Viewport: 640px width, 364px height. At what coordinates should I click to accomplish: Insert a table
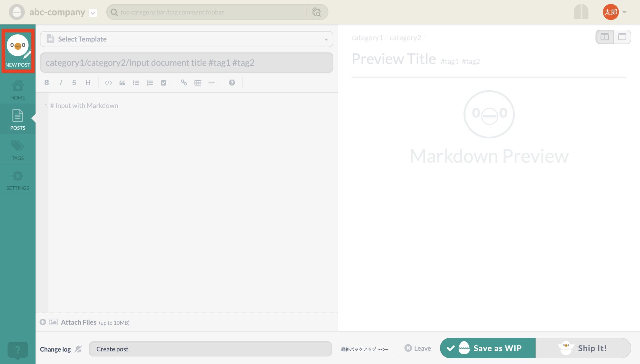[198, 83]
